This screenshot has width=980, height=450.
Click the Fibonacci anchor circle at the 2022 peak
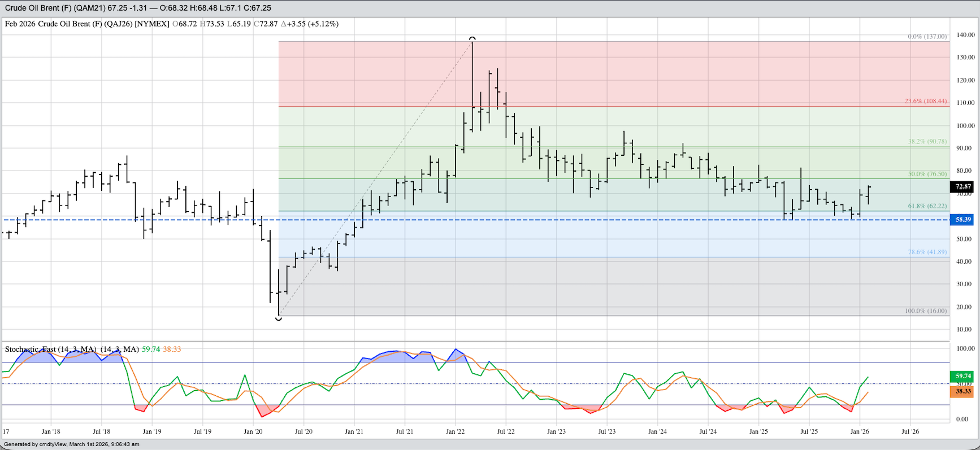click(472, 39)
